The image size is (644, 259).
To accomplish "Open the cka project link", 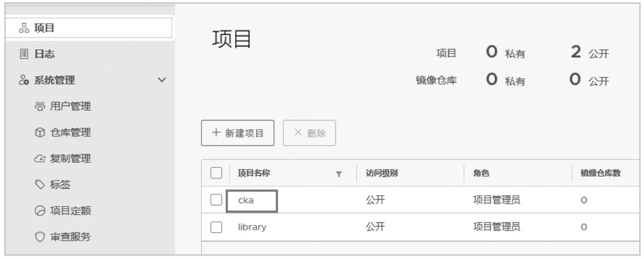I will click(x=245, y=201).
